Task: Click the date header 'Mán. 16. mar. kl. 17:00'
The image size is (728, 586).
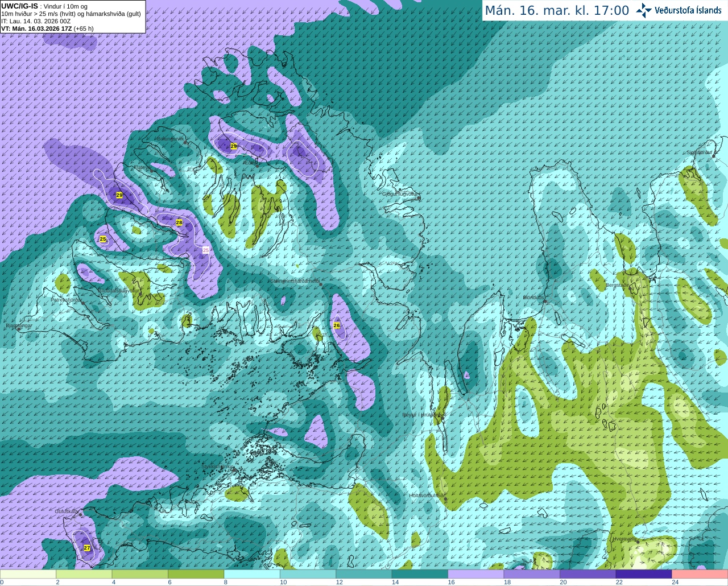Action: pos(557,11)
